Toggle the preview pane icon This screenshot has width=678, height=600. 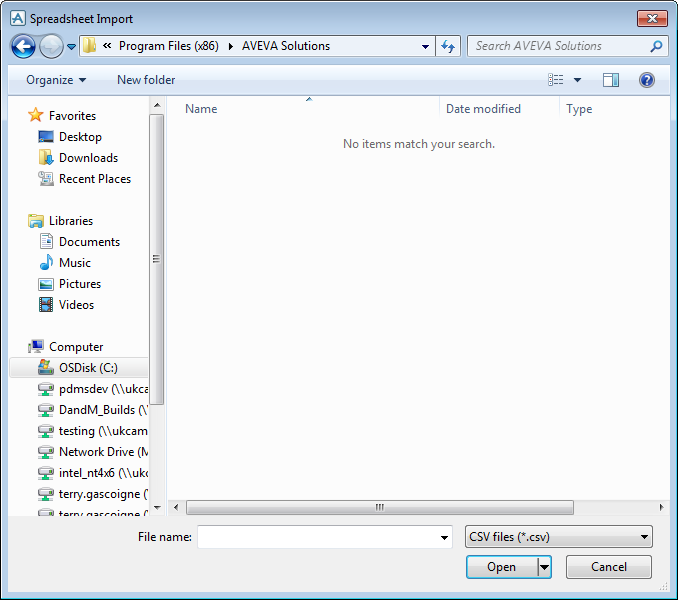pyautogui.click(x=611, y=80)
